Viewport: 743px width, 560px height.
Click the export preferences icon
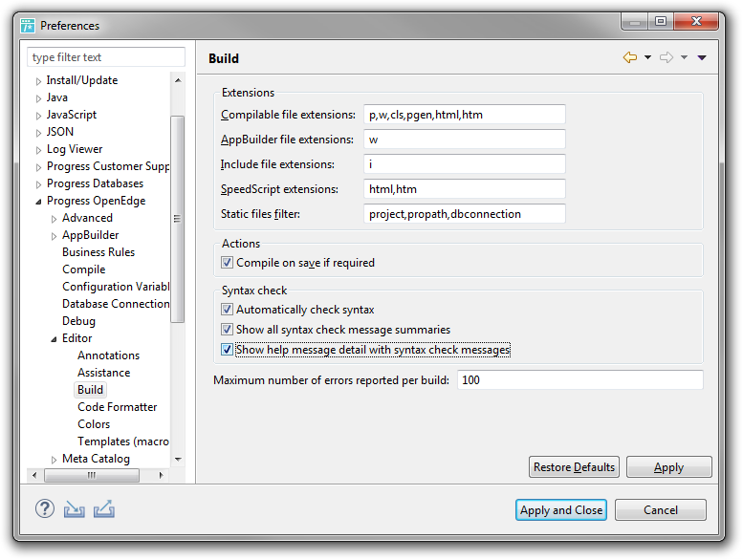tap(104, 509)
